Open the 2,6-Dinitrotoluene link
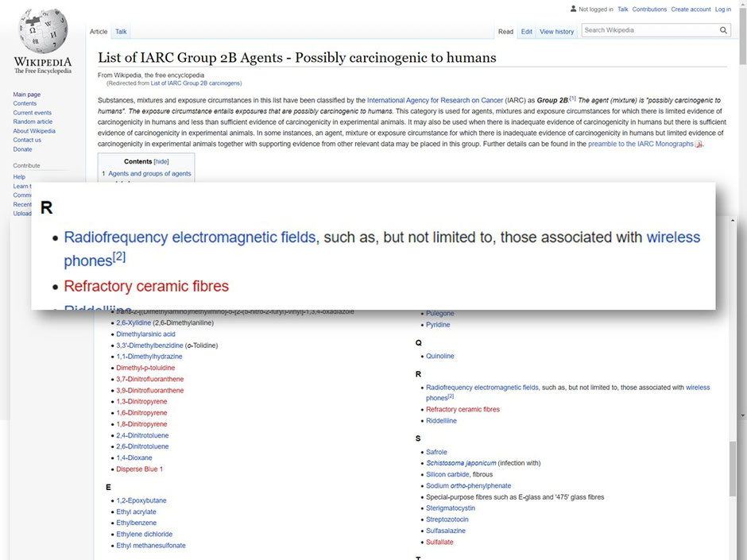747x560 pixels. [142, 446]
